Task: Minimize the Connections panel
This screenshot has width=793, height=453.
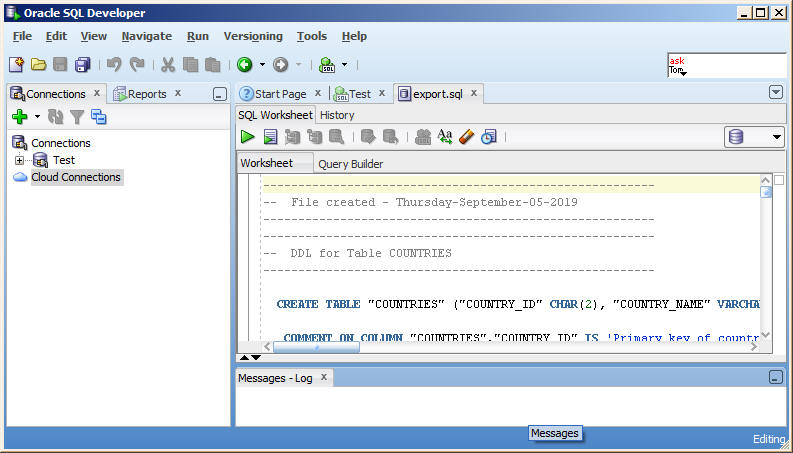Action: pos(220,94)
